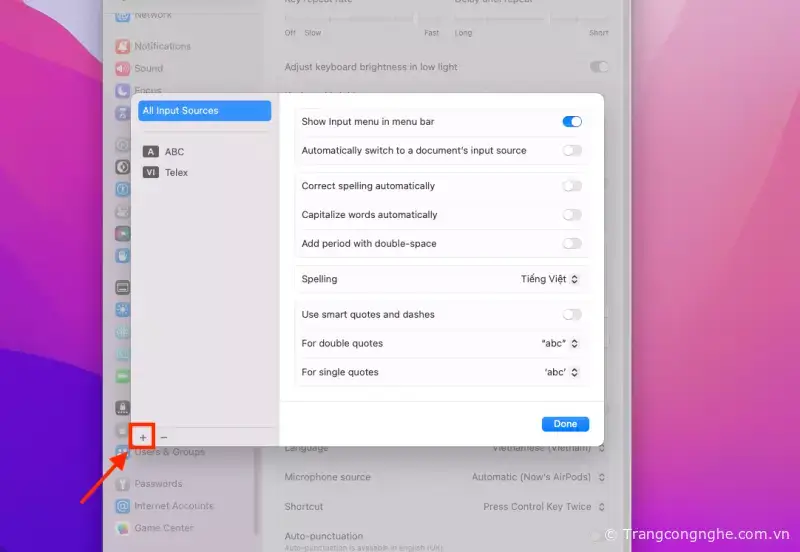Select All Input Sources in the list
This screenshot has height=552, width=800.
(x=204, y=111)
